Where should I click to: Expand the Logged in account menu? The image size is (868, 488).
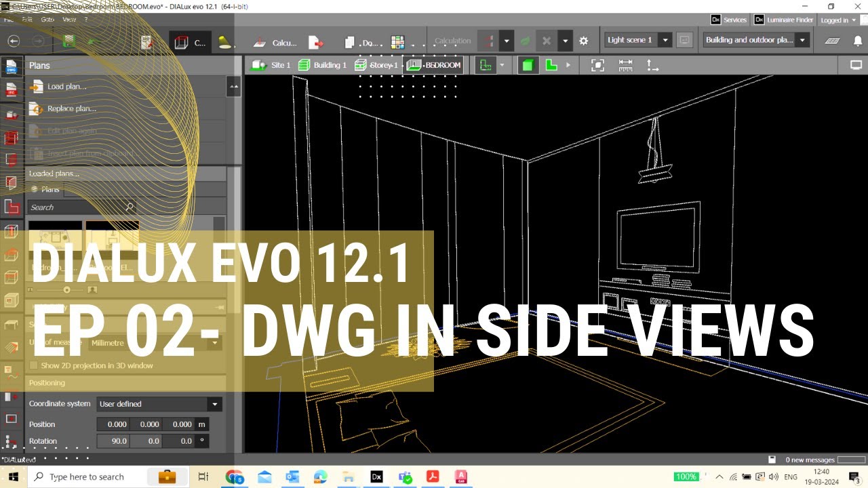(x=838, y=20)
